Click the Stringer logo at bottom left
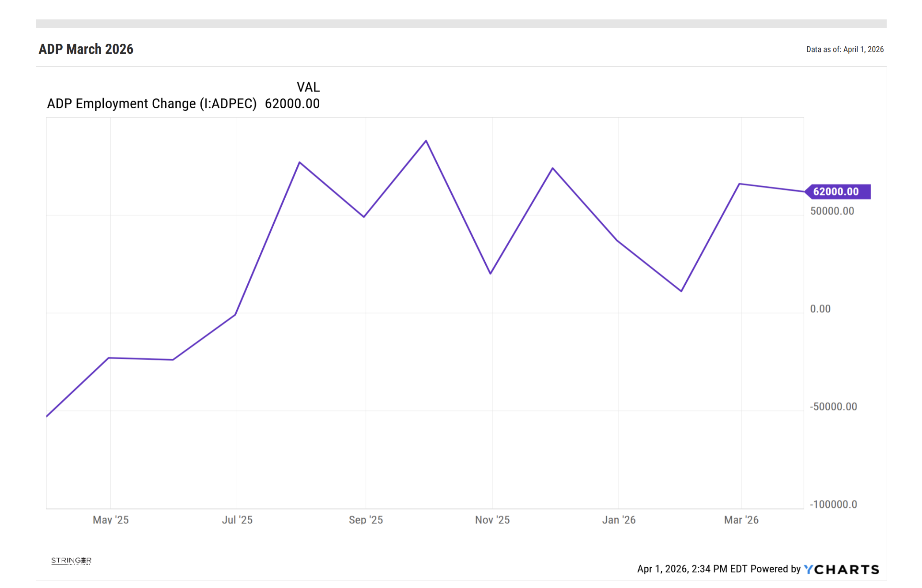Image resolution: width=922 pixels, height=588 pixels. [71, 561]
